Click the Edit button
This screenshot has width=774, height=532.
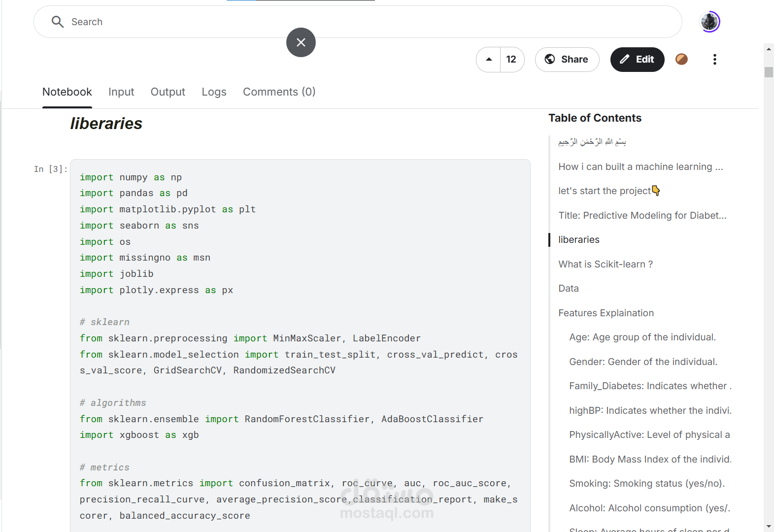coord(637,60)
